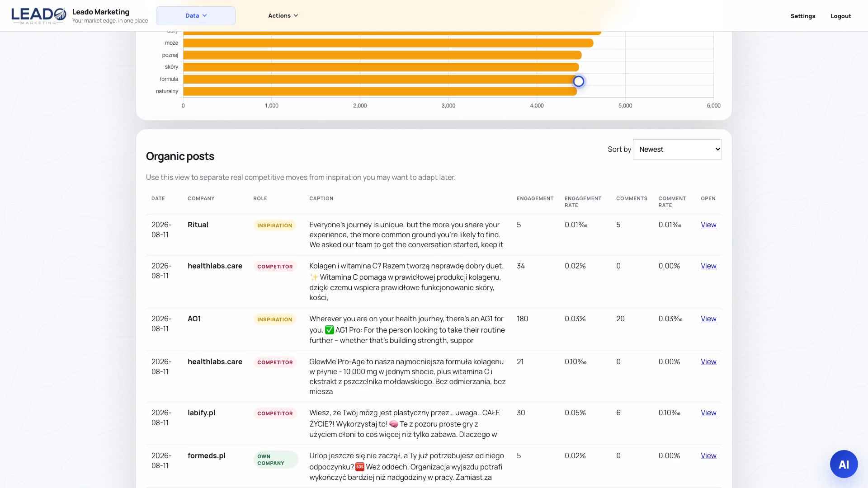Click the Role column header
The image size is (868, 488).
pyautogui.click(x=260, y=199)
